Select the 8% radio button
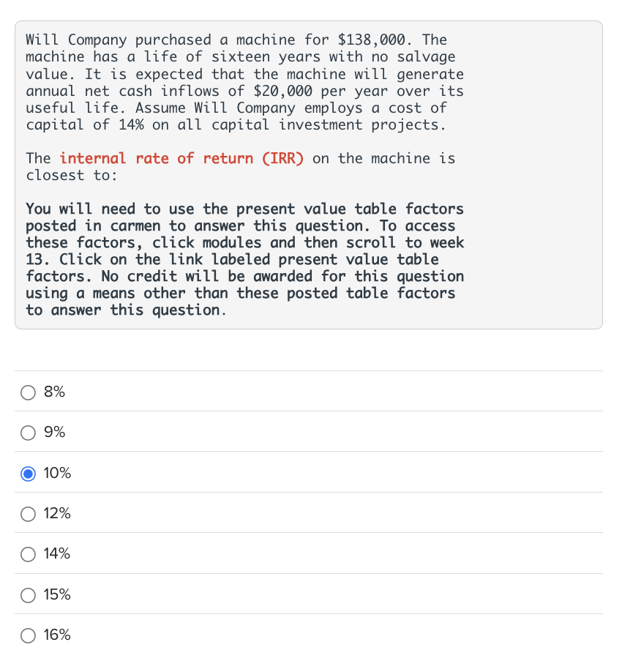 tap(28, 392)
